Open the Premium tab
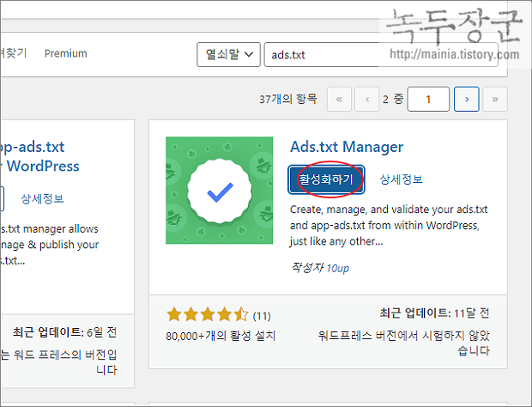Image resolution: width=532 pixels, height=407 pixels. click(x=65, y=53)
